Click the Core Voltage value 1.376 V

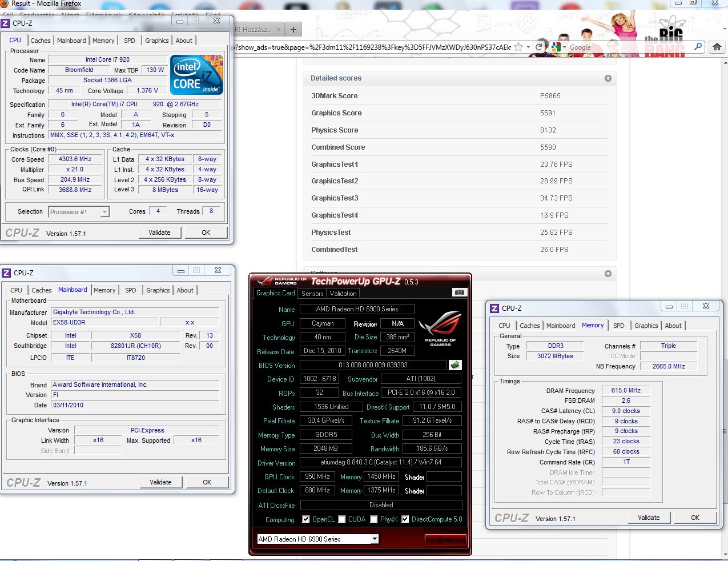click(147, 90)
